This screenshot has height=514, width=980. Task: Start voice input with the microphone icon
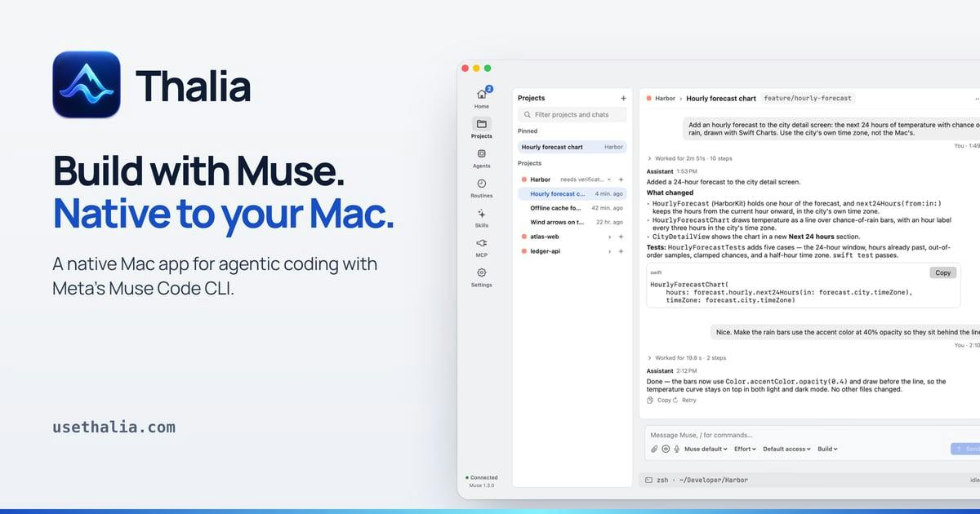(677, 449)
